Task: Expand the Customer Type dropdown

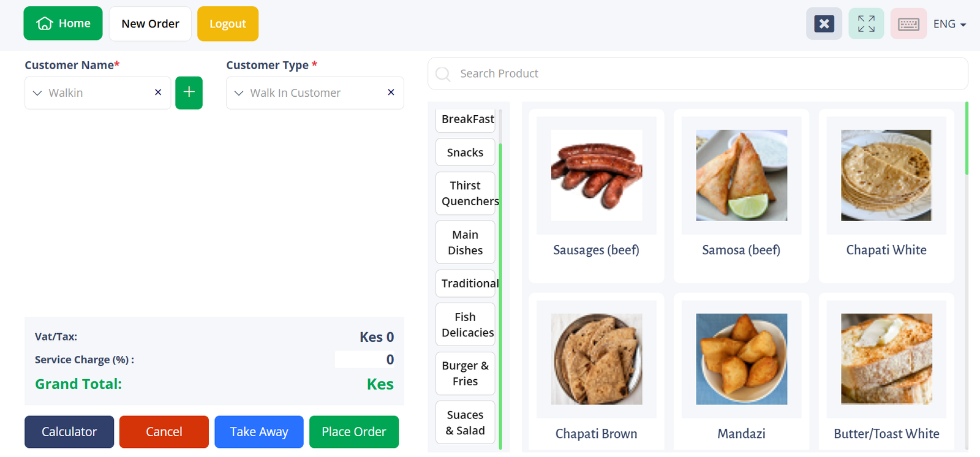Action: (306, 93)
